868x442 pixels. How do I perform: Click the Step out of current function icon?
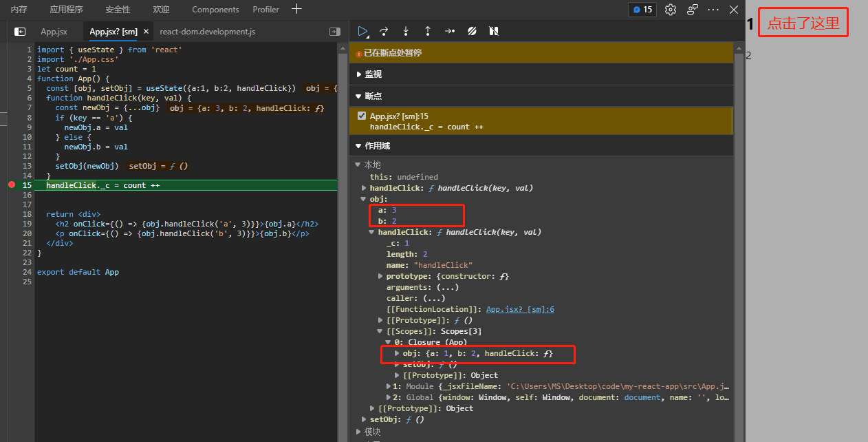[x=426, y=31]
